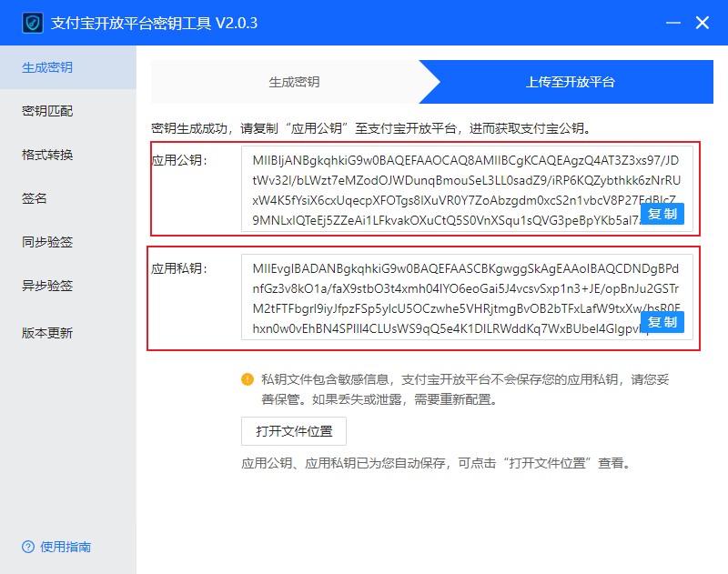728x574 pixels.
Task: Click the title 支付宝开放平台密钥工具 V2.0.3
Action: (154, 23)
